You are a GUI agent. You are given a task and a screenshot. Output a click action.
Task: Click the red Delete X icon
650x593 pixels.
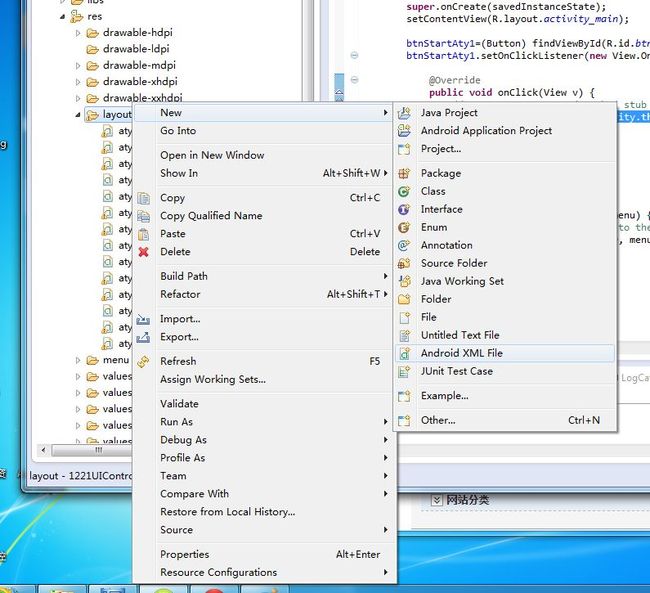pos(143,252)
